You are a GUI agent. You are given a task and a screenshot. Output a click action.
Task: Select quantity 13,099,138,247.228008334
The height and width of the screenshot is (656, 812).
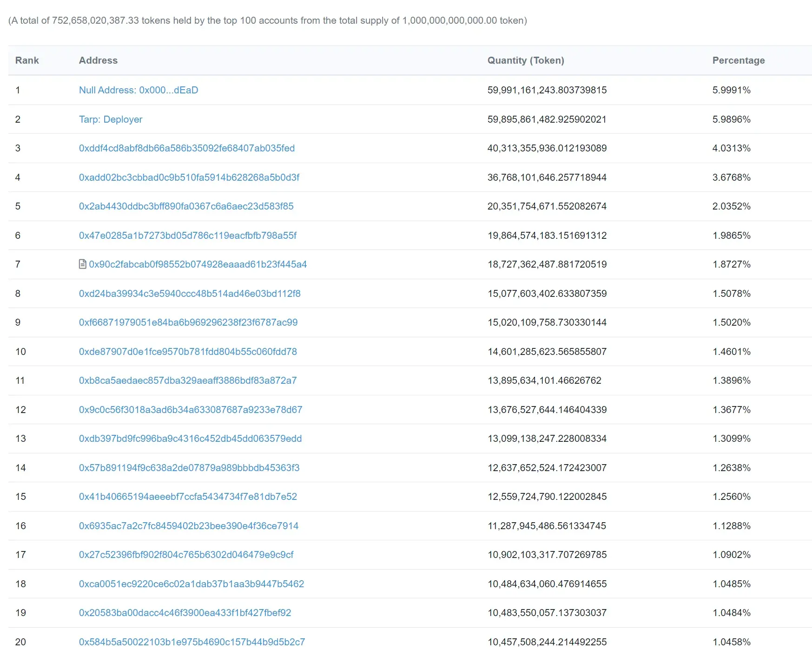point(547,439)
